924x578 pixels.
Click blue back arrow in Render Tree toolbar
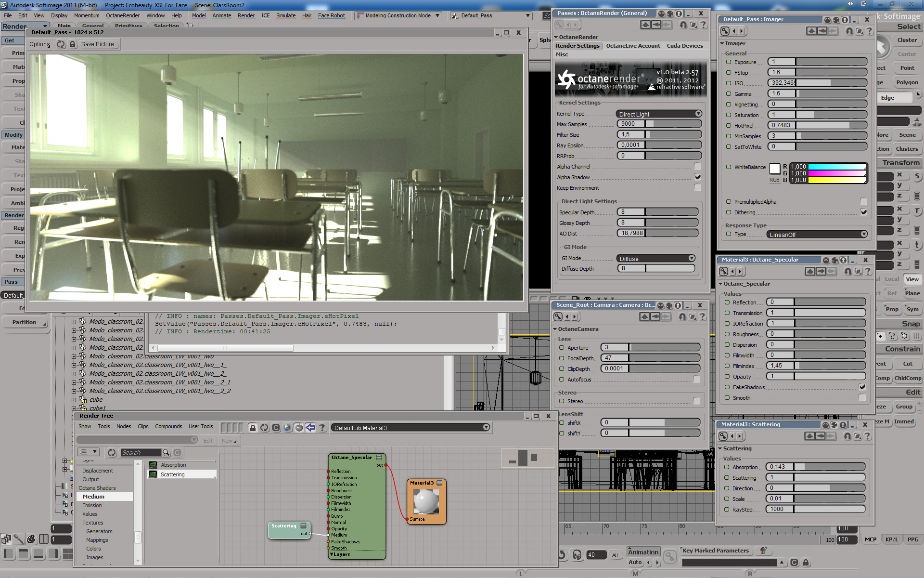[x=310, y=428]
